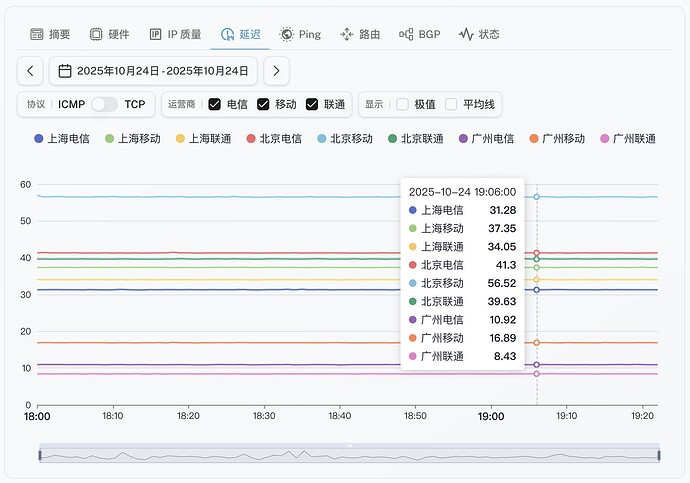The image size is (690, 483).
Task: Switch to the 延迟 latency tab
Action: (x=239, y=34)
